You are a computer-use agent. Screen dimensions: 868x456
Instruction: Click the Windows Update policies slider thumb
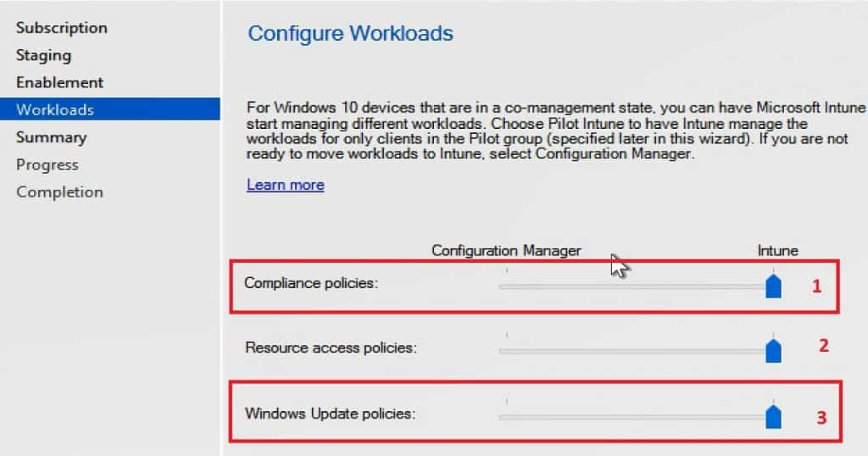pyautogui.click(x=773, y=416)
